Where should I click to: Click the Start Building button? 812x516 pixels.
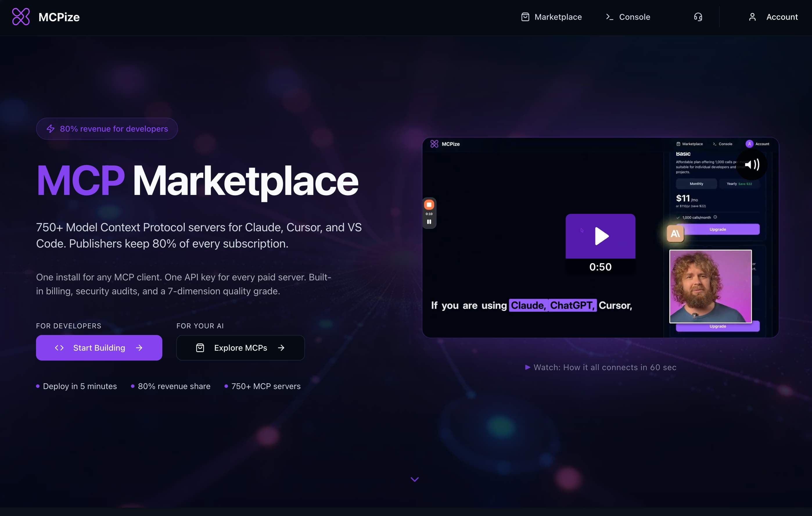[x=99, y=348]
